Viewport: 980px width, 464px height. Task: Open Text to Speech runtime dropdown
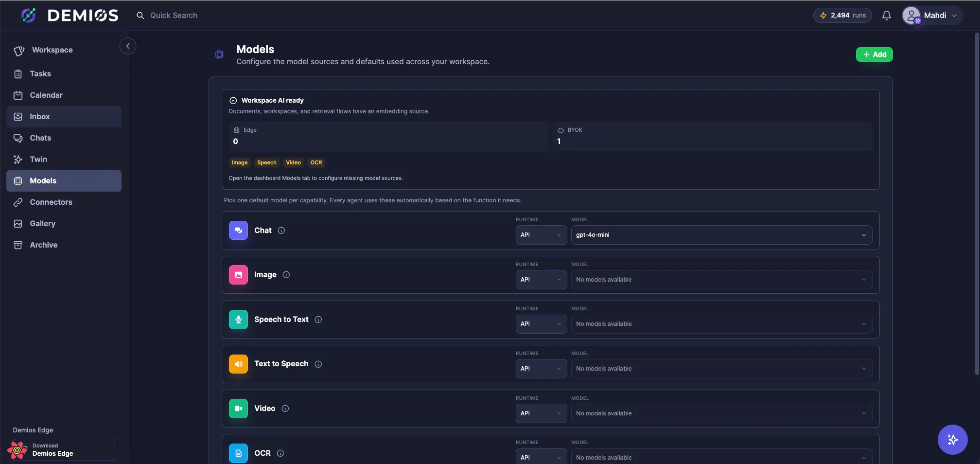[x=541, y=369]
